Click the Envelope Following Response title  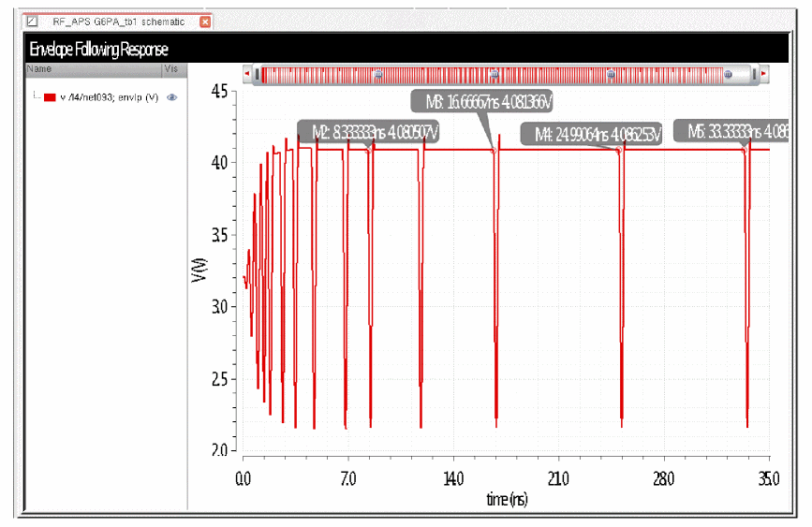pyautogui.click(x=99, y=49)
